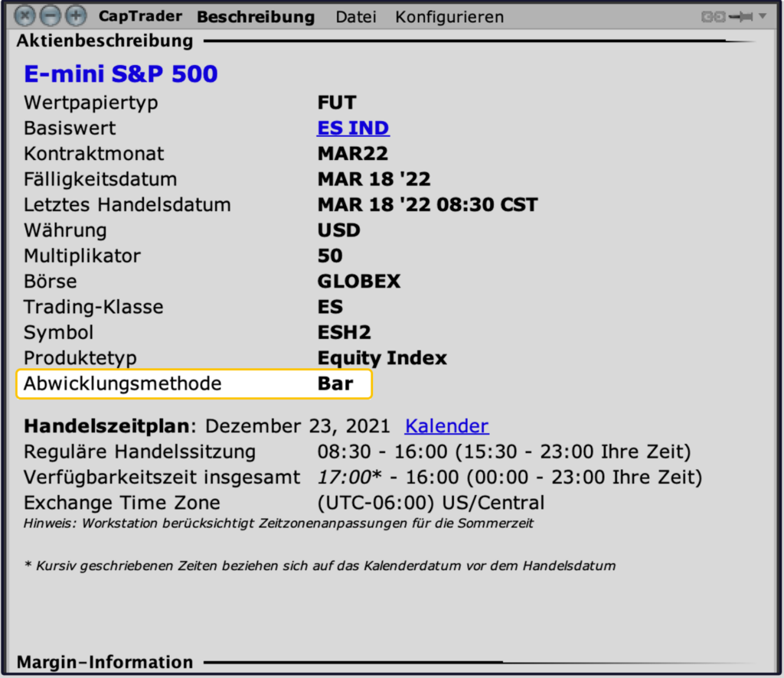Select the Kontraktmonat value MAR22

coord(352,154)
